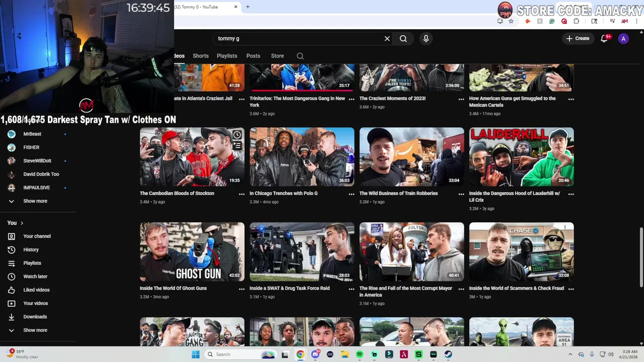Expand subscriptions with Show more below IMPAULSIVE
Screen dimensions: 644x362
35,201
